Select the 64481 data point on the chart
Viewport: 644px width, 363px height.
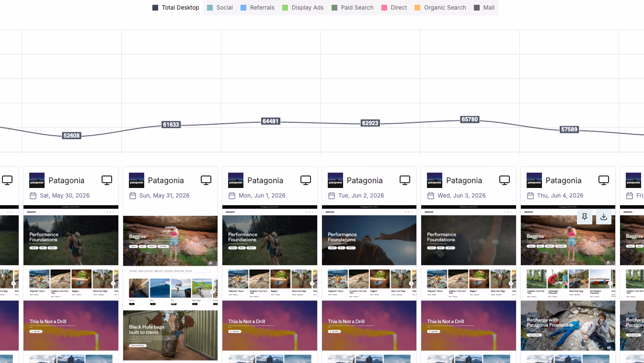coord(271,121)
